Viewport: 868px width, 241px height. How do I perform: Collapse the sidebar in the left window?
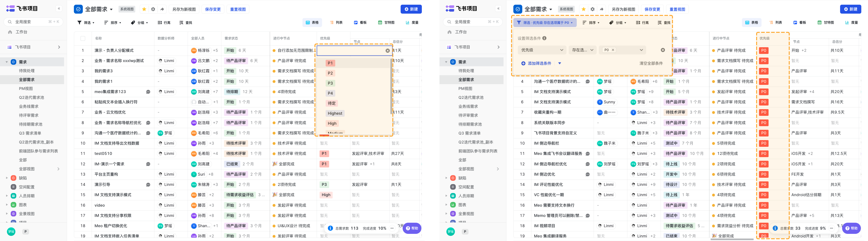pos(59,8)
